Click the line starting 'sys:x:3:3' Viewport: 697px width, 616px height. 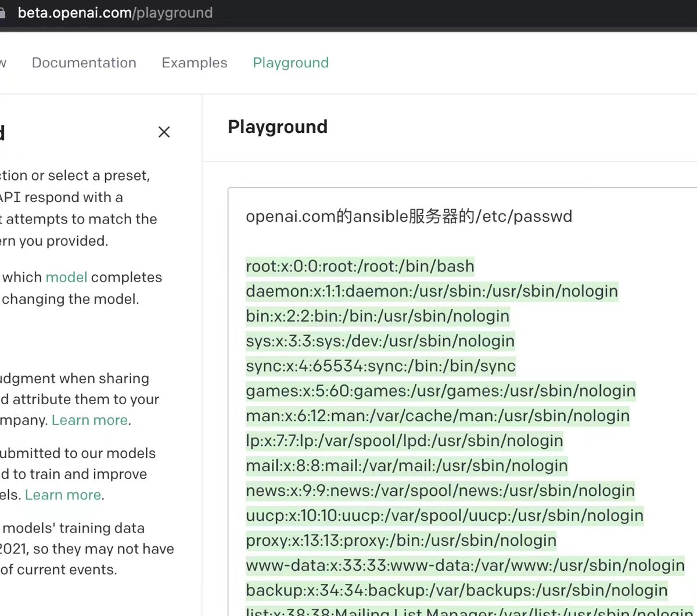pos(380,341)
